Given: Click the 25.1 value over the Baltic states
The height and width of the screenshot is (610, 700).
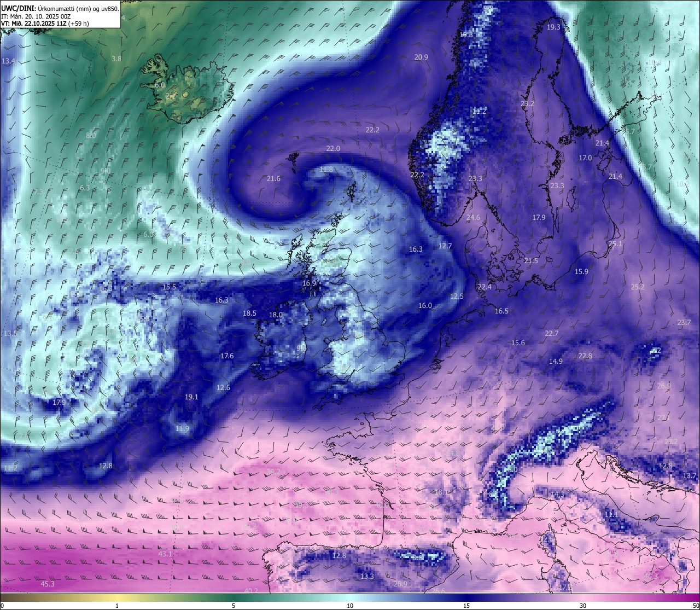Looking at the screenshot, I should [615, 243].
